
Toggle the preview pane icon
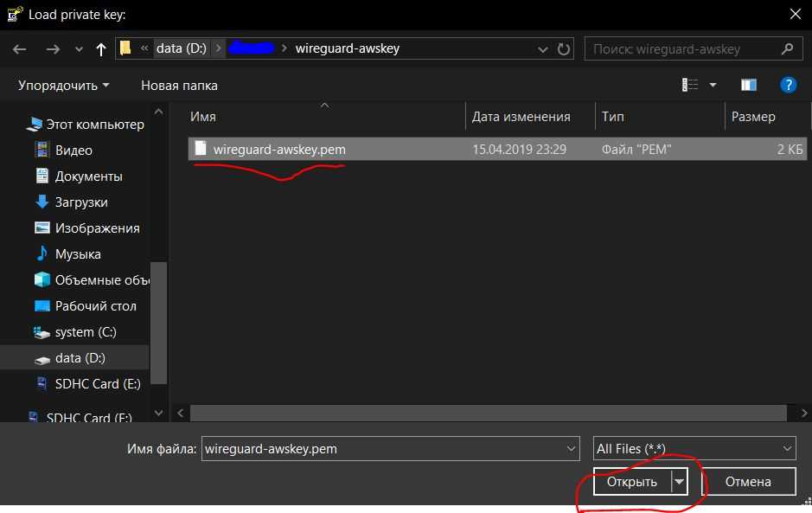click(x=748, y=85)
